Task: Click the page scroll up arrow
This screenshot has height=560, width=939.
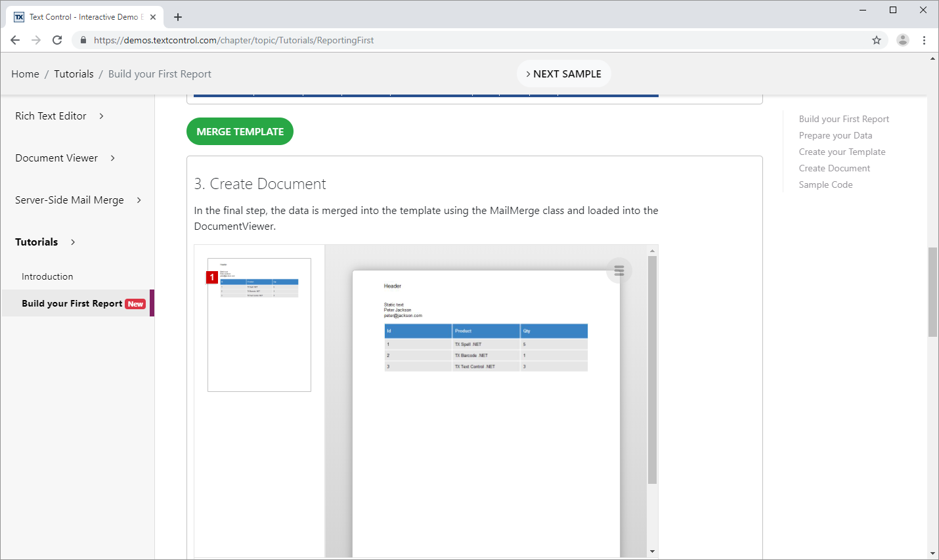Action: point(932,59)
